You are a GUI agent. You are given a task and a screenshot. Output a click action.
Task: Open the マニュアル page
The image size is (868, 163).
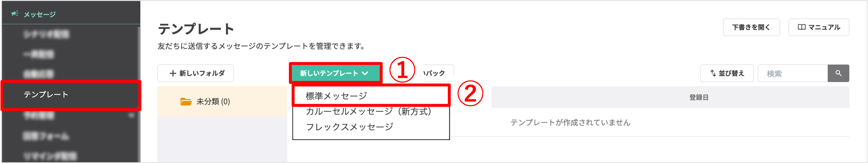(x=819, y=27)
